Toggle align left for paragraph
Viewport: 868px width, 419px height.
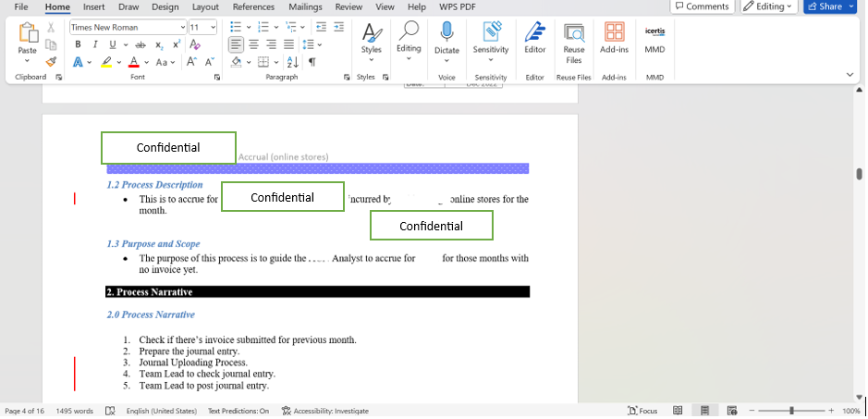tap(236, 44)
